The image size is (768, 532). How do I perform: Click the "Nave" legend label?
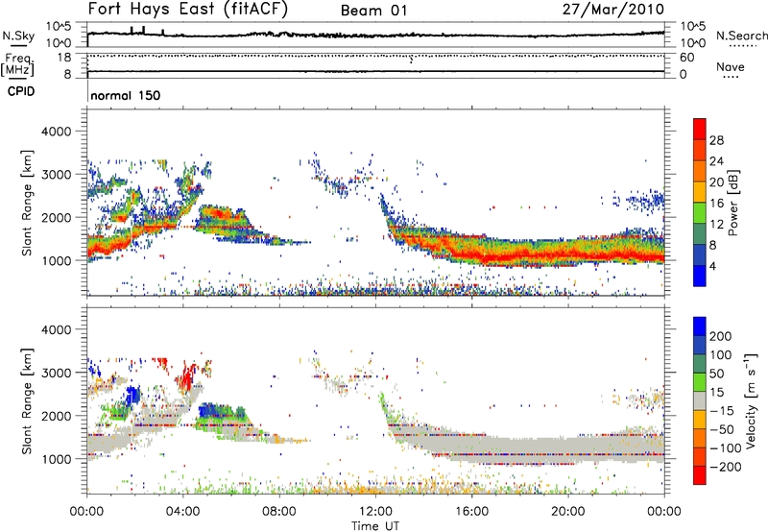coord(731,66)
